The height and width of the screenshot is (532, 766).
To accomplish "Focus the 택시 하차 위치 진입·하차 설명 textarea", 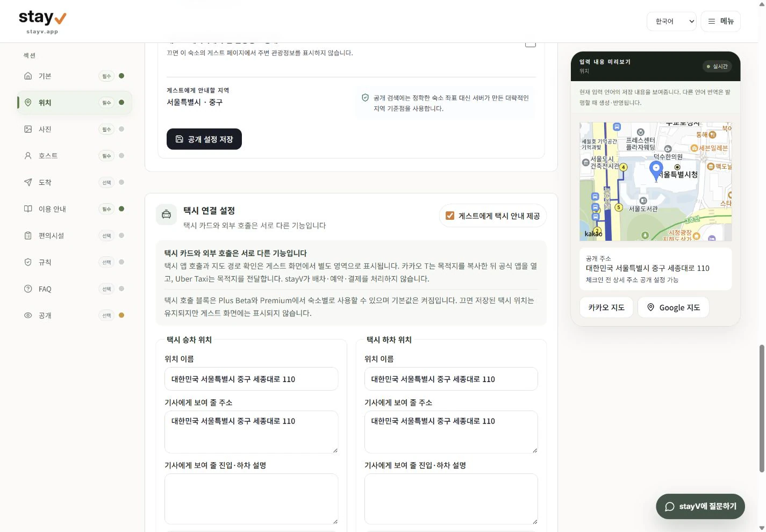I will 451,499.
